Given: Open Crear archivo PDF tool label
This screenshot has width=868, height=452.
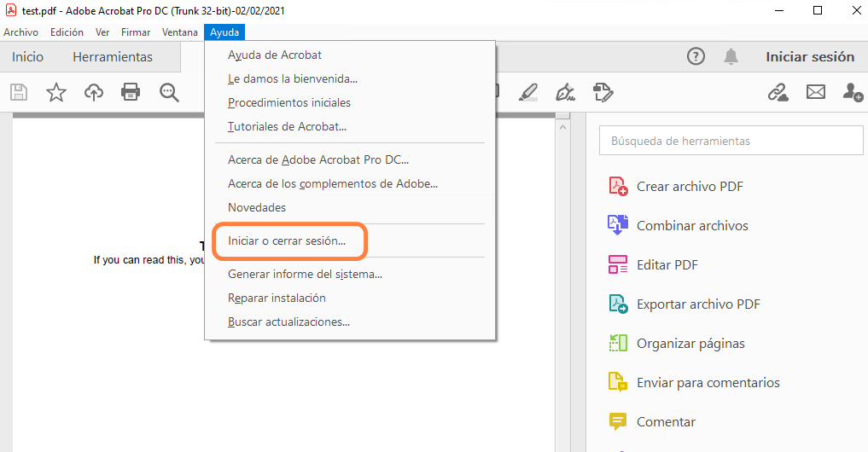Looking at the screenshot, I should [690, 187].
